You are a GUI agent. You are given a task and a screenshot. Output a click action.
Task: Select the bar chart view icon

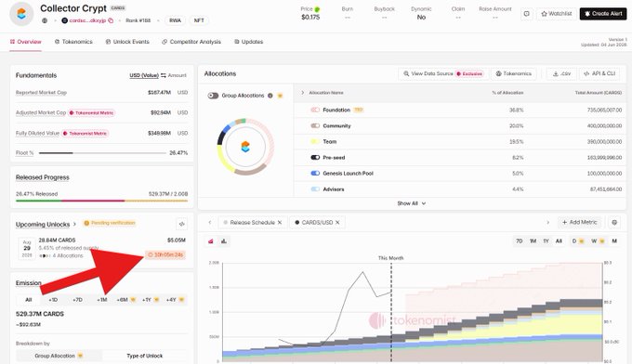(224, 241)
